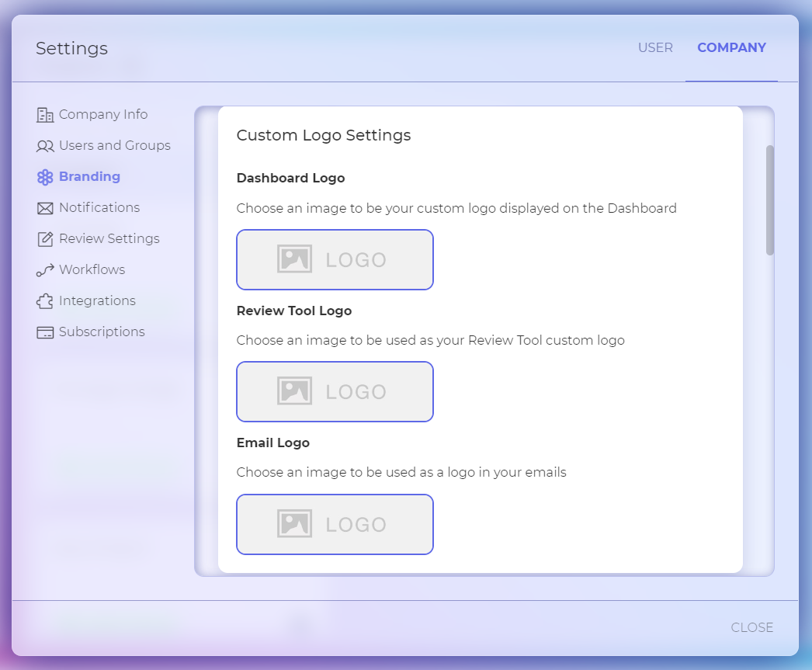The image size is (812, 670).
Task: Click the Dashboard custom logo description text
Action: point(456,208)
